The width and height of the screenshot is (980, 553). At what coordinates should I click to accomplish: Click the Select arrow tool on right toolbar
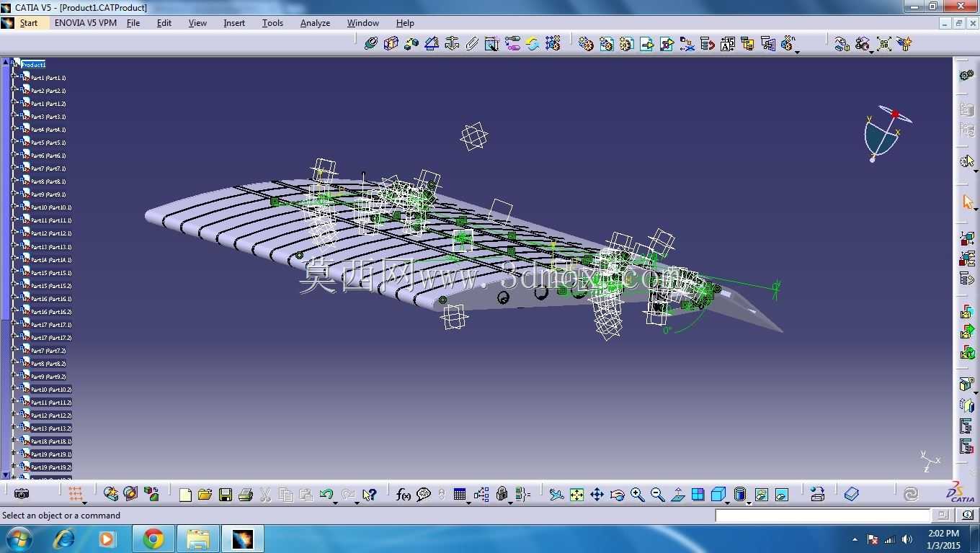967,202
